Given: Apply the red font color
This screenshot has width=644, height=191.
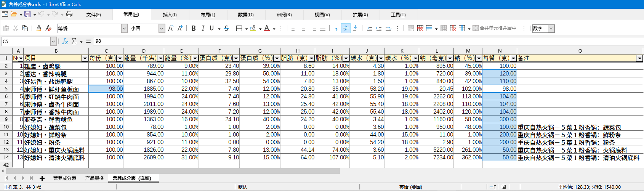Looking at the screenshot, I should click(x=267, y=28).
